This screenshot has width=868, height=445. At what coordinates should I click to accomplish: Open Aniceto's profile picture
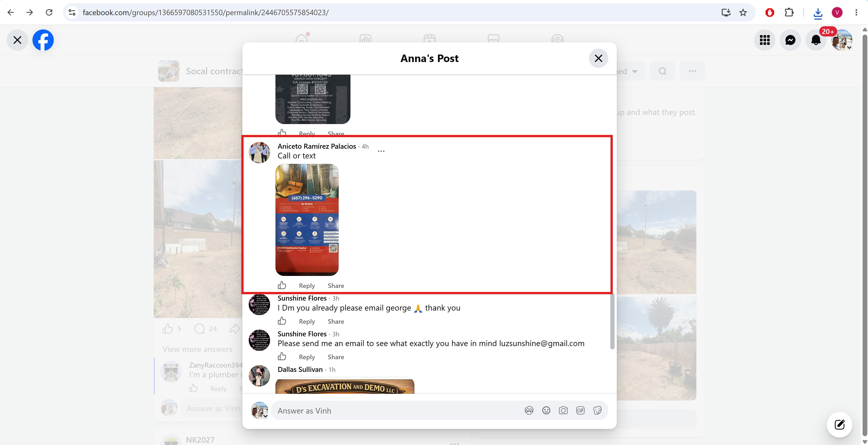259,153
